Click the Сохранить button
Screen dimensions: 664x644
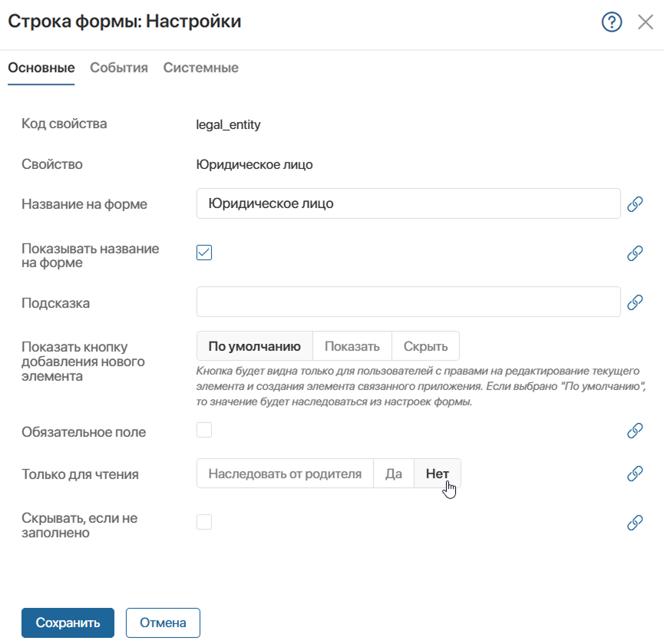pos(68,623)
